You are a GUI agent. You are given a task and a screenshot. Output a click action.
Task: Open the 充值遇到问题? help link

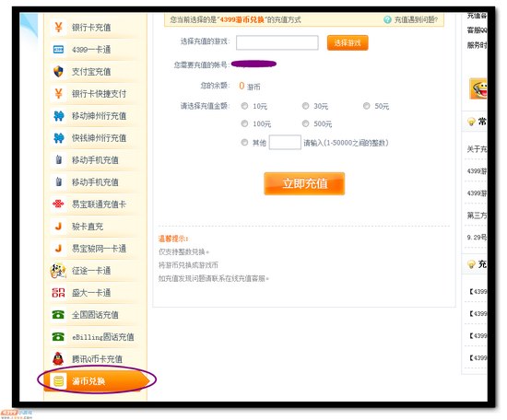pyautogui.click(x=416, y=19)
